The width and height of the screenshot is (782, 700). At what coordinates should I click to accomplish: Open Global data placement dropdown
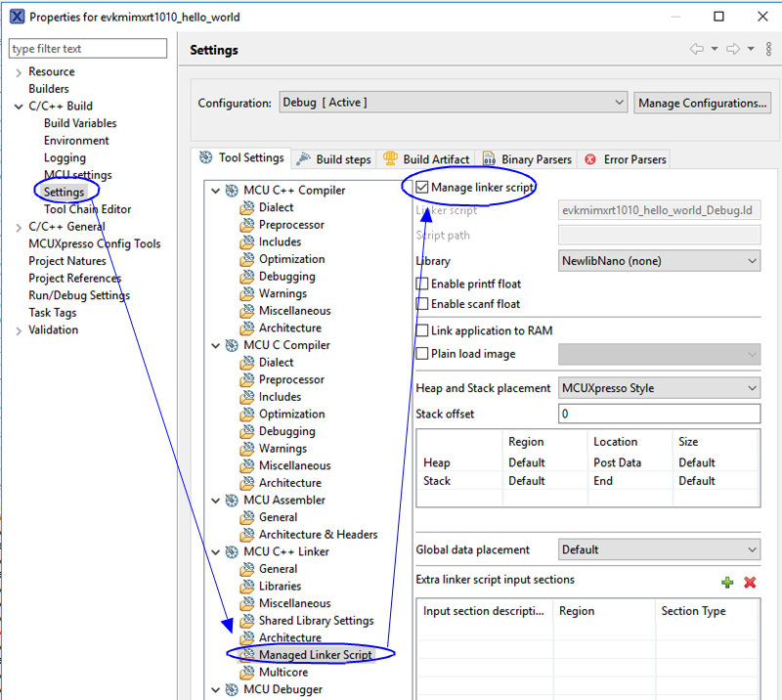(659, 549)
